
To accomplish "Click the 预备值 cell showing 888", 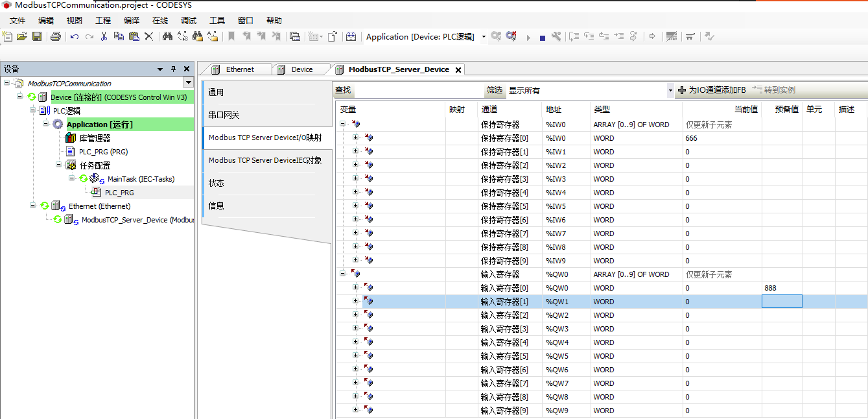I will pyautogui.click(x=782, y=287).
